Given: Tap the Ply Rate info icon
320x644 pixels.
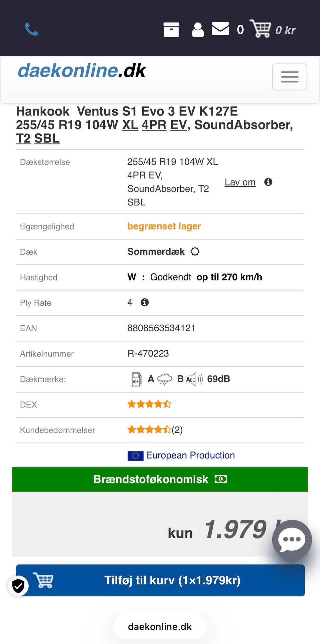Looking at the screenshot, I should coord(144,302).
